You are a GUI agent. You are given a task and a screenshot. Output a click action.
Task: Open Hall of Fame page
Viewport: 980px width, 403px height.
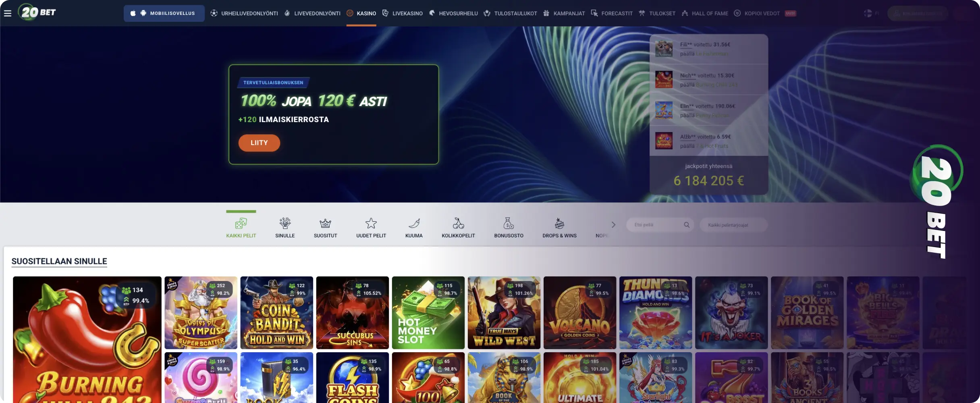tap(705, 13)
